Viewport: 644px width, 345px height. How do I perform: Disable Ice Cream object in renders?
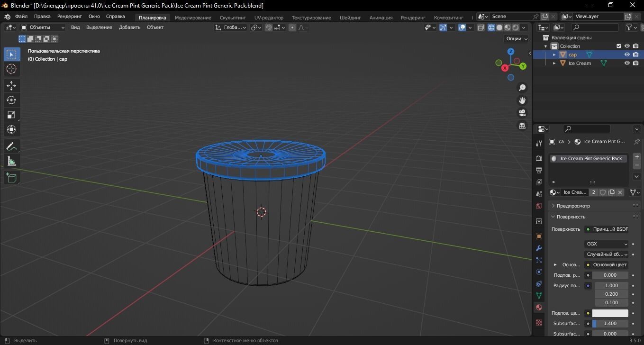coord(635,63)
